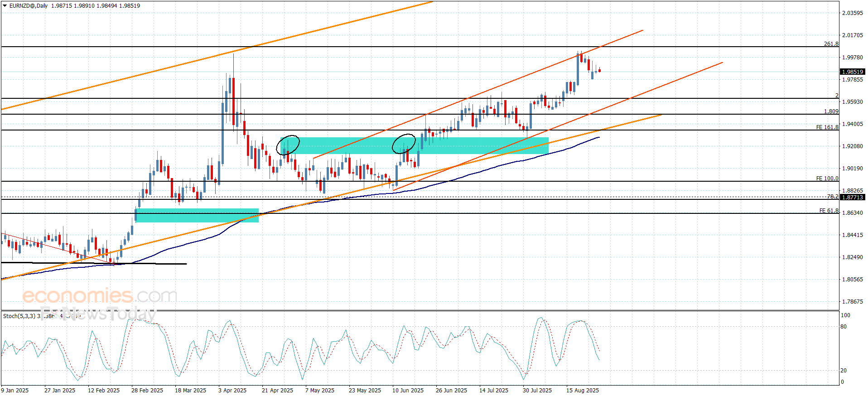Viewport: 868px width, 396px height.
Task: Click the 1.80565 price axis label
Action: tap(853, 279)
